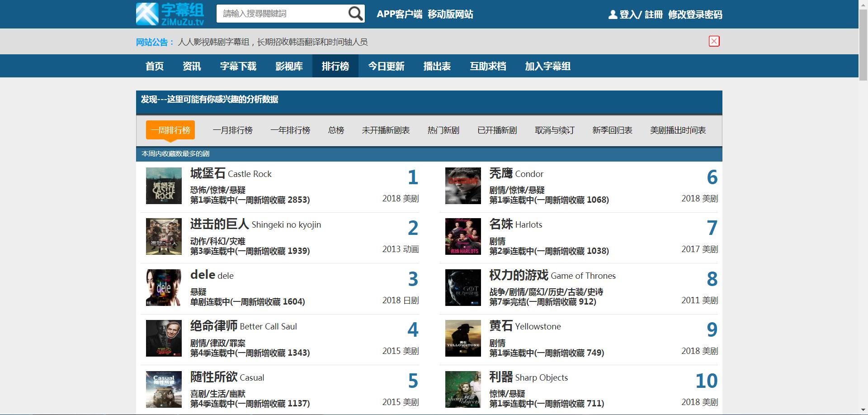Click the 本周内收藏数最多的剧 heading
The width and height of the screenshot is (868, 415).
[x=175, y=154]
